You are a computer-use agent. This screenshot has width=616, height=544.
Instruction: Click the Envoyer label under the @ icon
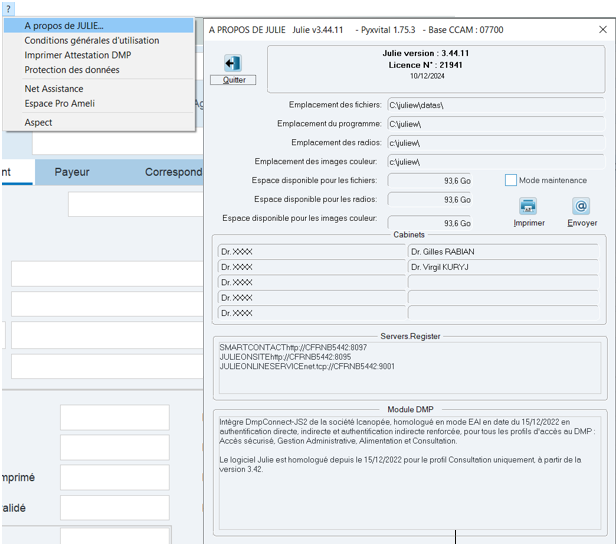[x=582, y=223]
